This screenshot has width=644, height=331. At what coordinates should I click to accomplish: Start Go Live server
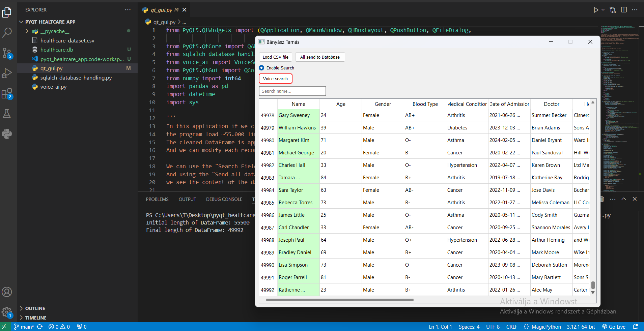click(x=614, y=327)
